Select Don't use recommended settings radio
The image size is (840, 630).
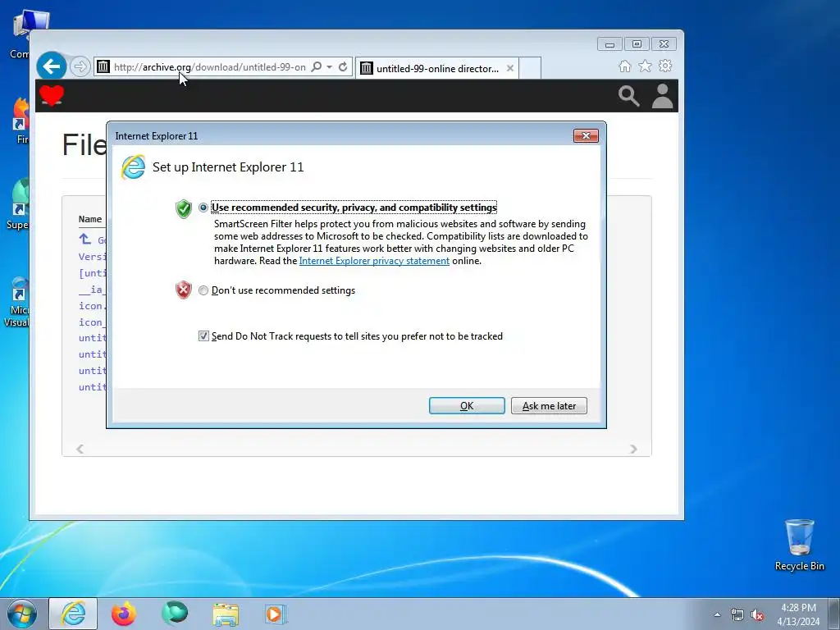pyautogui.click(x=203, y=290)
